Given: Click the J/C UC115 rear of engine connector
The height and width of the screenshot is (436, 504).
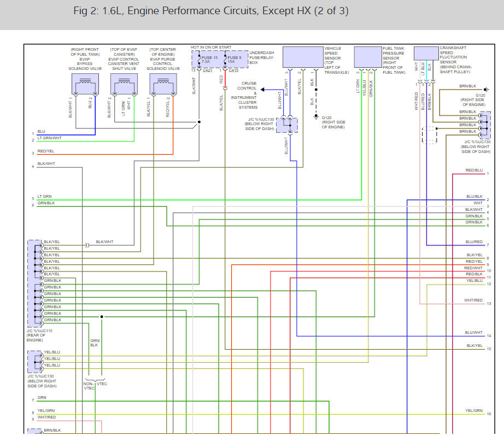Looking at the screenshot, I should pyautogui.click(x=33, y=284).
